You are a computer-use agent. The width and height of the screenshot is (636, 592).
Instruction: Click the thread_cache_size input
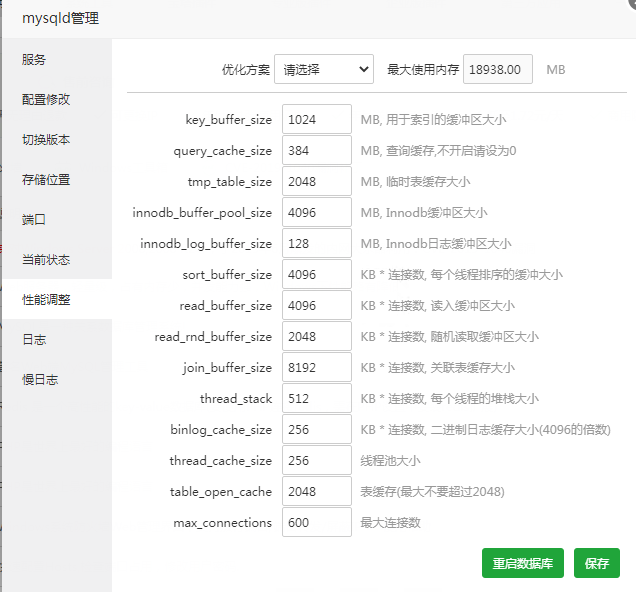[317, 461]
